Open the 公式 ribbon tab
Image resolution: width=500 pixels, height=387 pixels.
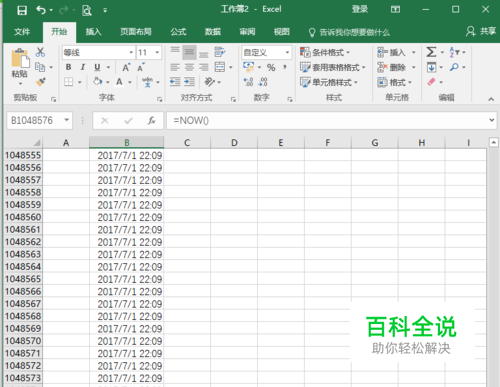(x=178, y=32)
